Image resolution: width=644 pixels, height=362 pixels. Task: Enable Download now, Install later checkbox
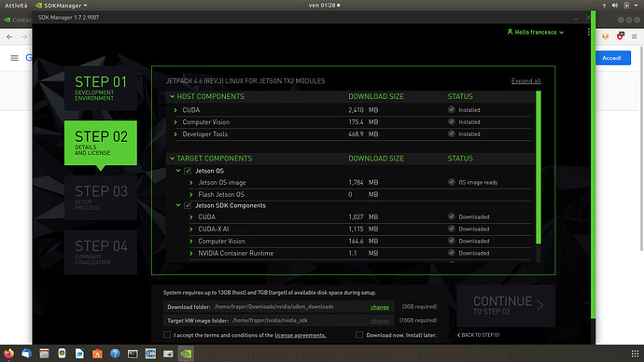pos(359,335)
